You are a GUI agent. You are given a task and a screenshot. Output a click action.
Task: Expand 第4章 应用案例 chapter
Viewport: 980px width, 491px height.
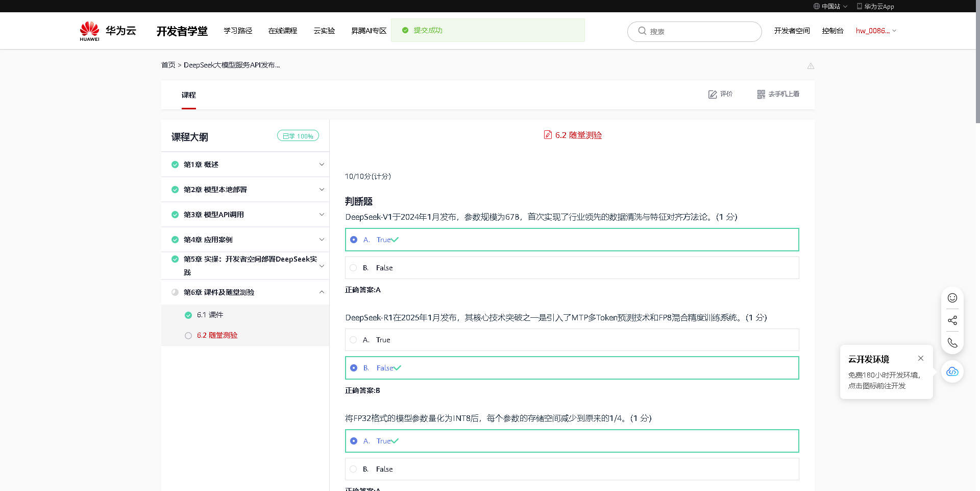(322, 240)
